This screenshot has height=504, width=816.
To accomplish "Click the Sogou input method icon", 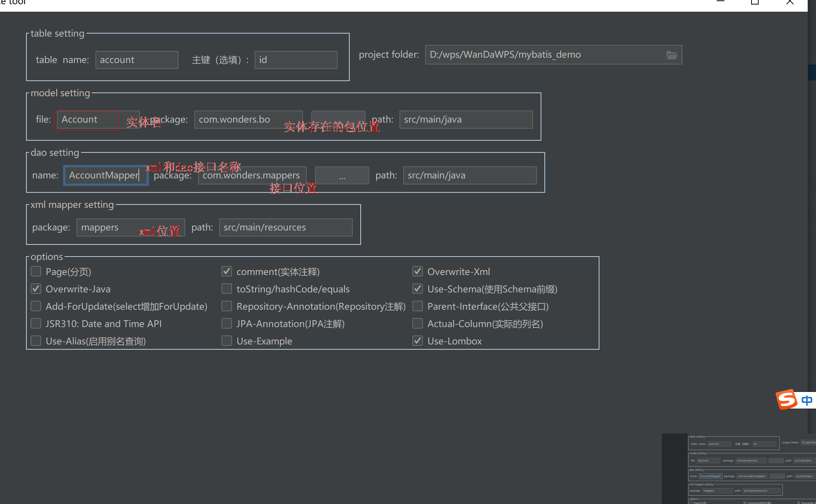I will tap(787, 400).
